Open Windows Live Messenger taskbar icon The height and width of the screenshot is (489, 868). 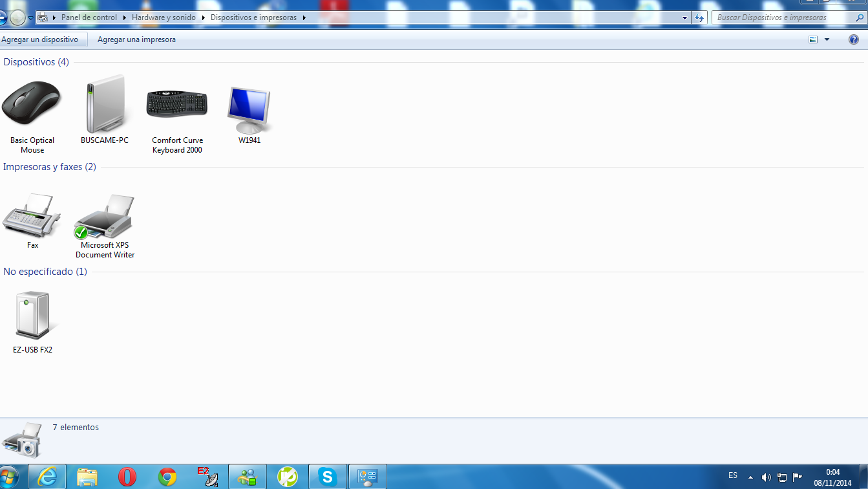coord(248,477)
